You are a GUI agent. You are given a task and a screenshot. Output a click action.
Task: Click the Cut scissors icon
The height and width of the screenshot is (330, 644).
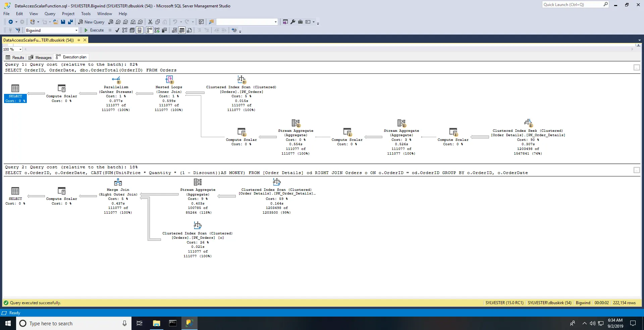[x=150, y=22]
